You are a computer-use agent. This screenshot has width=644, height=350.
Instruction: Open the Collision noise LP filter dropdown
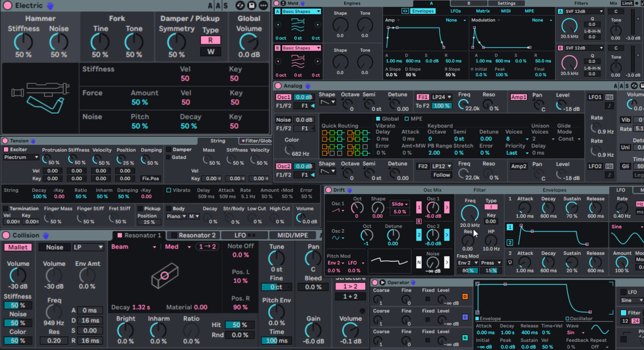(x=88, y=247)
